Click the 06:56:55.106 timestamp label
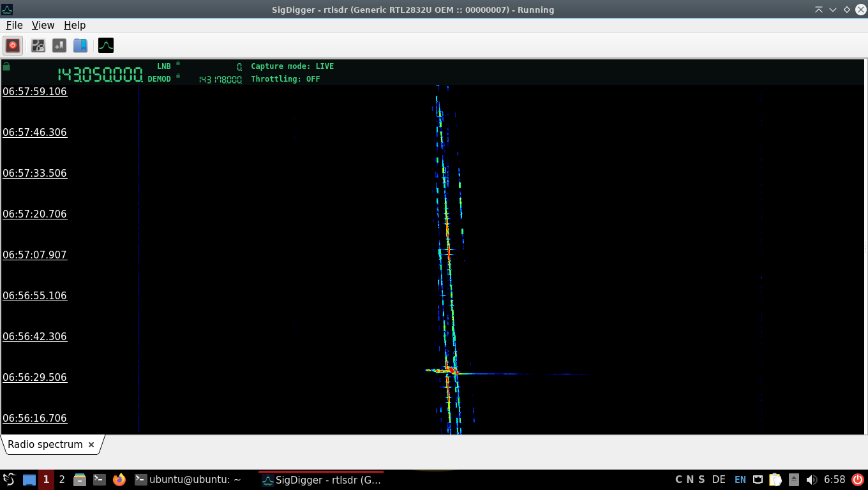The image size is (868, 490). 34,296
